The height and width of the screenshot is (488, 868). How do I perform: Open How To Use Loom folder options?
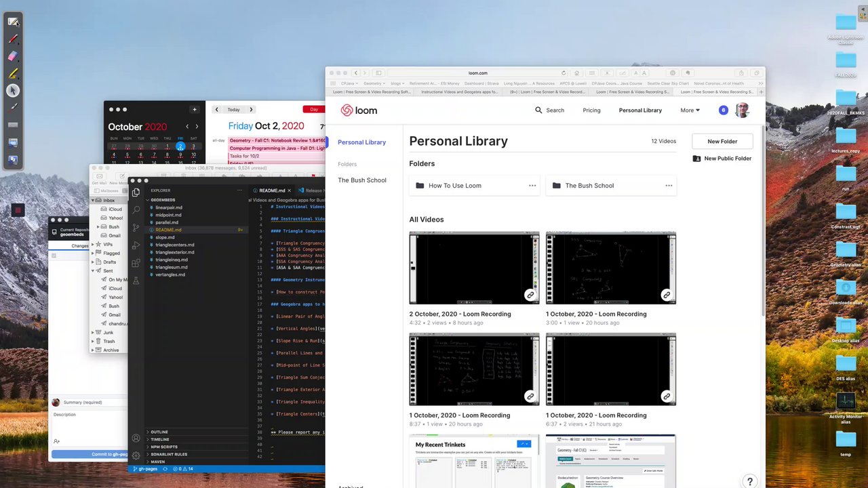pyautogui.click(x=532, y=186)
